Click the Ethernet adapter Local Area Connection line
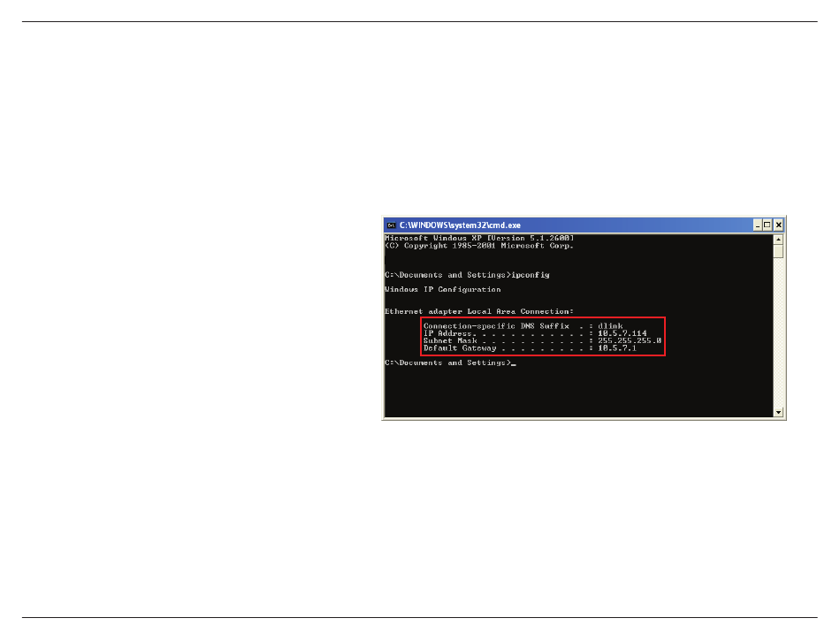Viewport: 840px width, 641px height. pyautogui.click(x=479, y=311)
